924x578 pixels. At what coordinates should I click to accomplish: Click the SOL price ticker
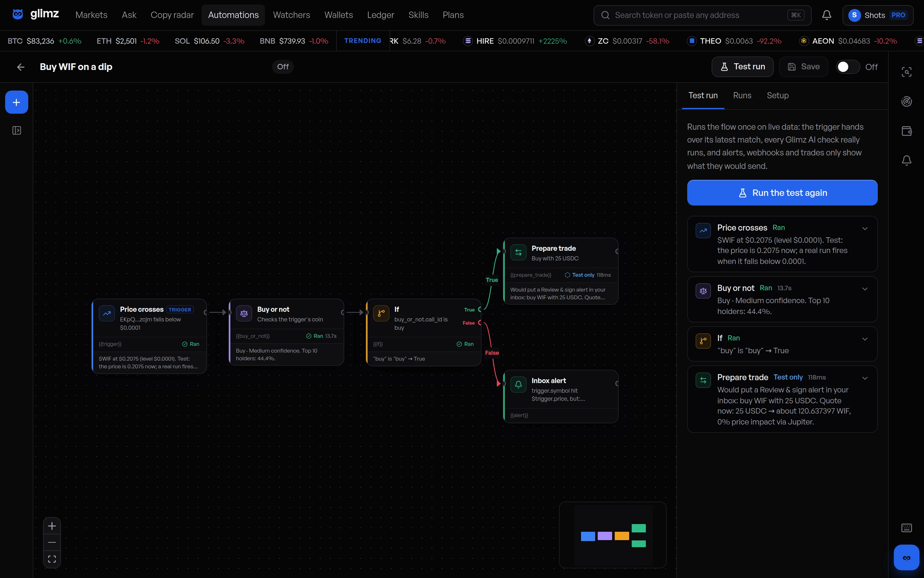[x=209, y=41]
